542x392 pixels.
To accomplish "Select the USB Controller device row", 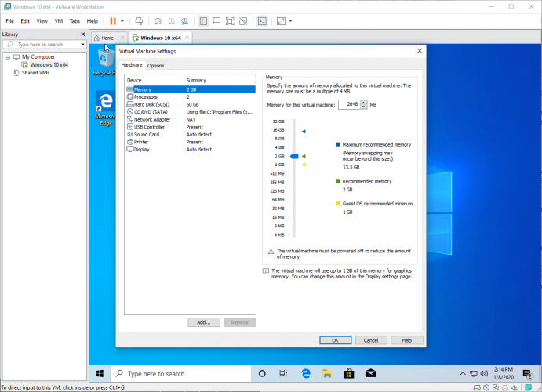I will pyautogui.click(x=191, y=127).
